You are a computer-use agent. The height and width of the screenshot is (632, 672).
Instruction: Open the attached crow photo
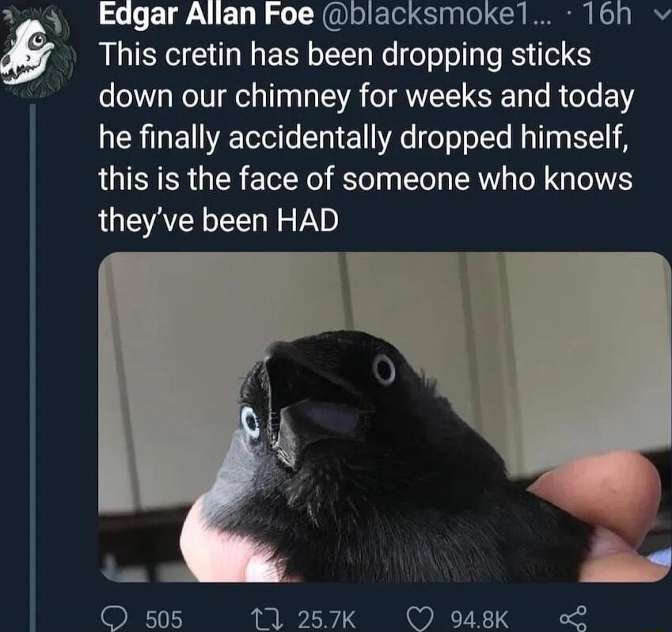384,417
